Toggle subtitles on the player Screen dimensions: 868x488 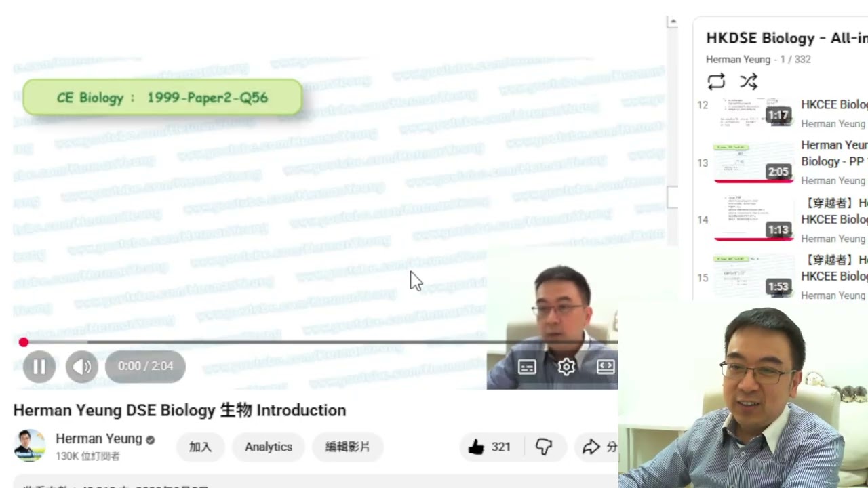tap(527, 367)
